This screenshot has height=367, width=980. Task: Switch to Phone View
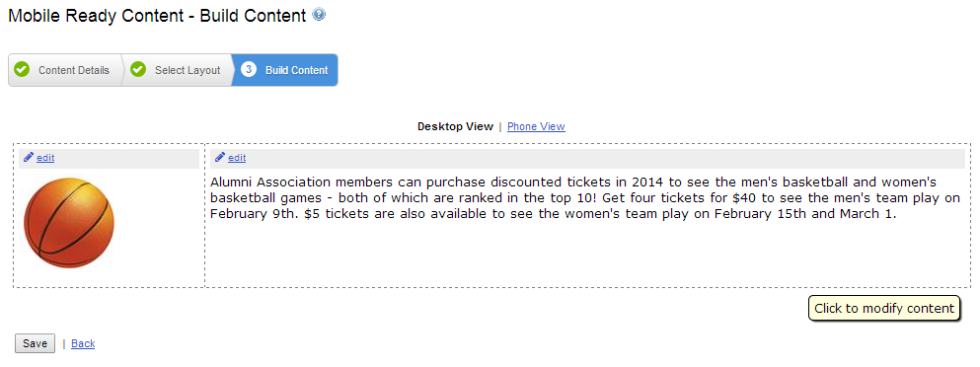[536, 126]
